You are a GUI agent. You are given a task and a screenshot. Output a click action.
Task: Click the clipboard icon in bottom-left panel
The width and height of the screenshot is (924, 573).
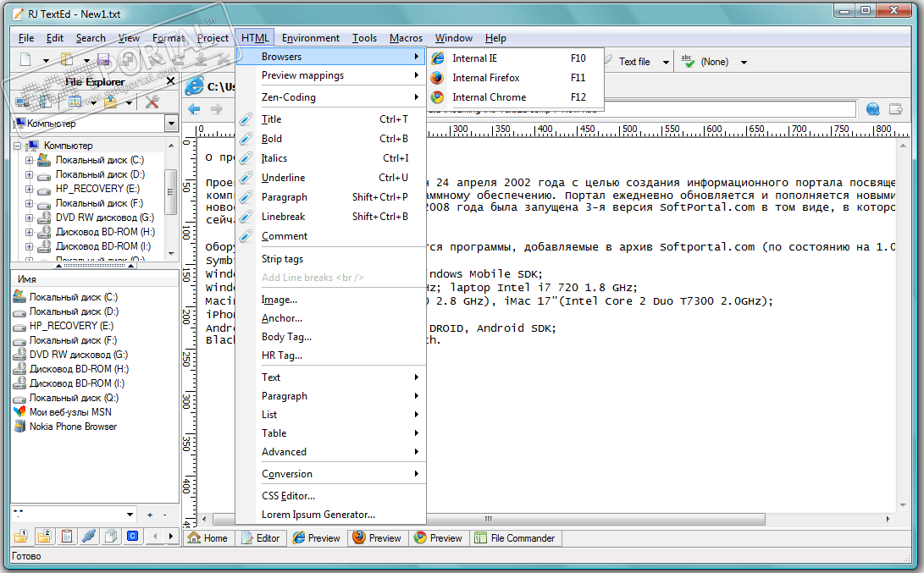tap(66, 536)
